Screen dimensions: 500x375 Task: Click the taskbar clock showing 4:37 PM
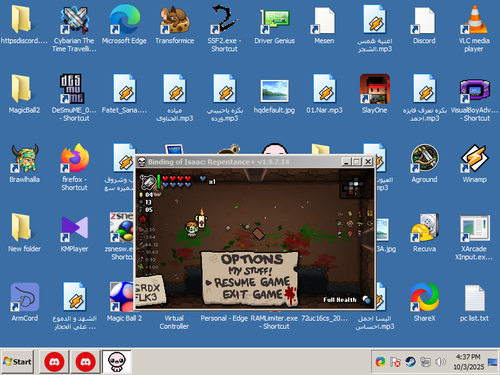click(468, 357)
